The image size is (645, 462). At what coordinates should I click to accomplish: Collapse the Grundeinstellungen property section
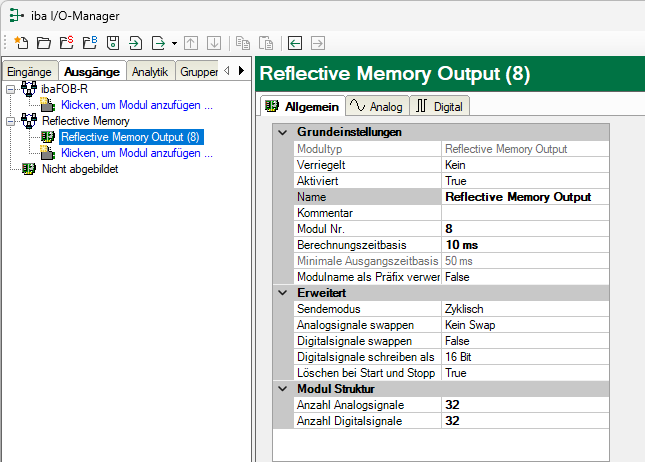pyautogui.click(x=281, y=132)
